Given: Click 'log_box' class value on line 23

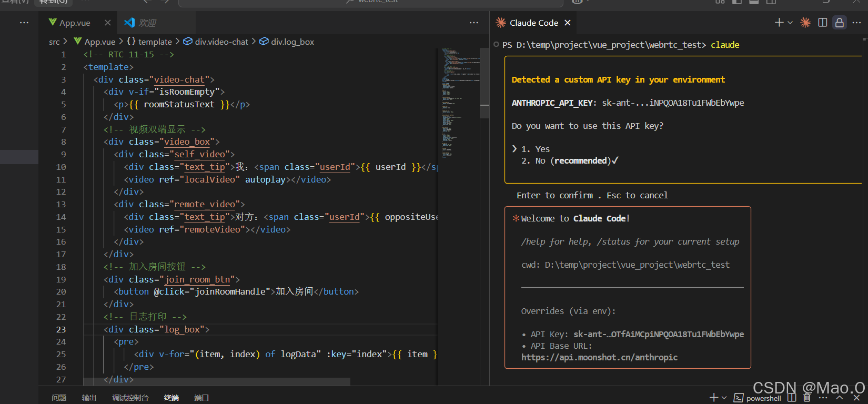Looking at the screenshot, I should [x=182, y=329].
